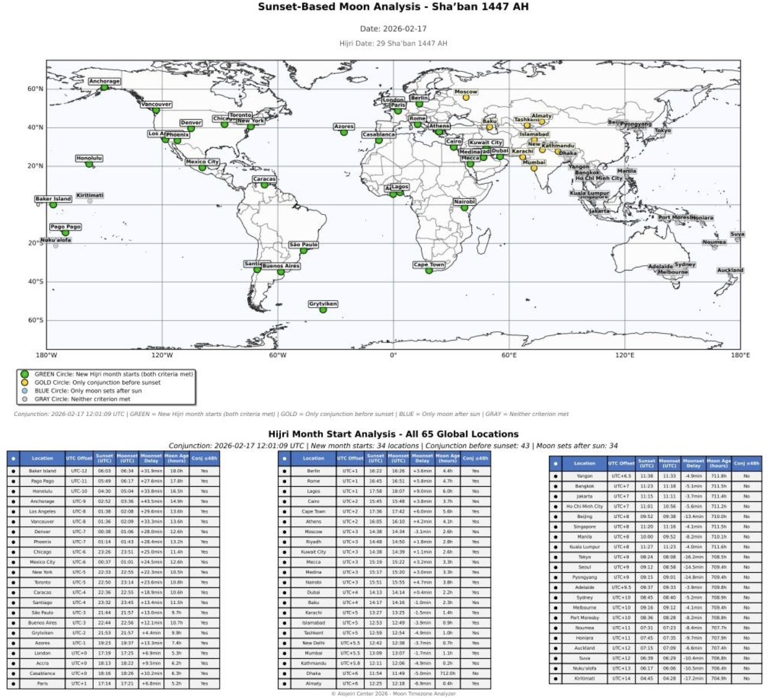Image resolution: width=781 pixels, height=700 pixels.
Task: Select the gray Kiritimati marker
Action: tap(90, 202)
